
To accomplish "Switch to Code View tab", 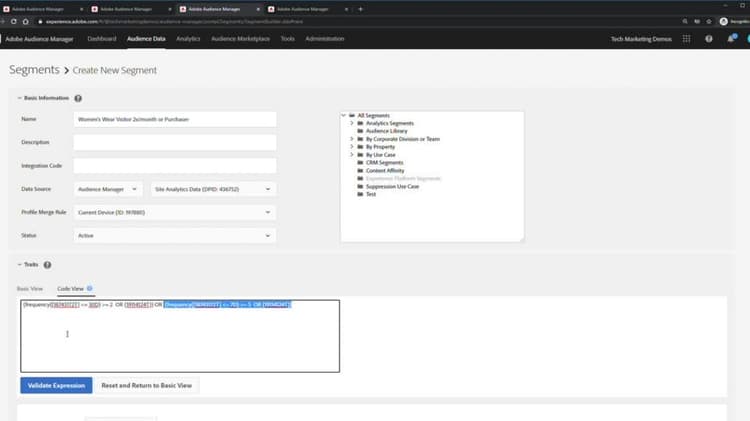I will (70, 288).
